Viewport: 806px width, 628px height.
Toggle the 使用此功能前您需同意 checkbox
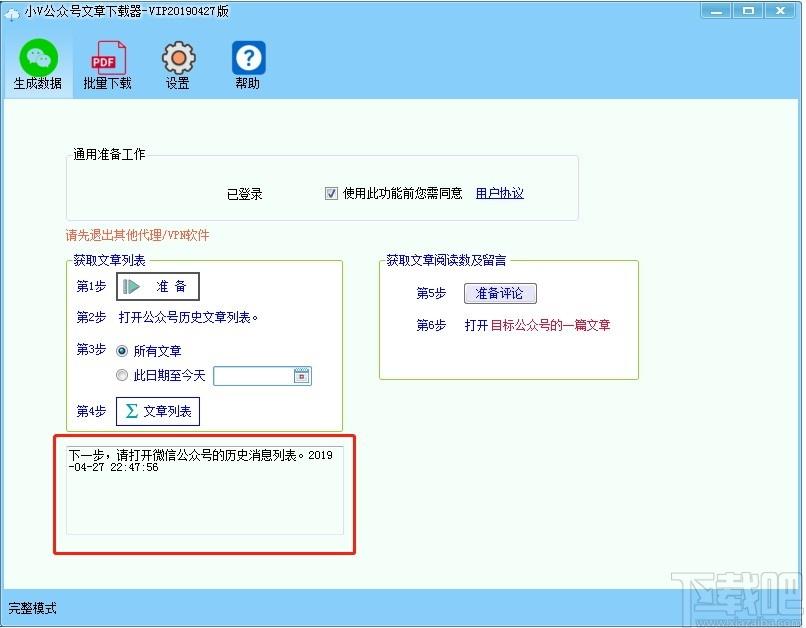[x=331, y=194]
